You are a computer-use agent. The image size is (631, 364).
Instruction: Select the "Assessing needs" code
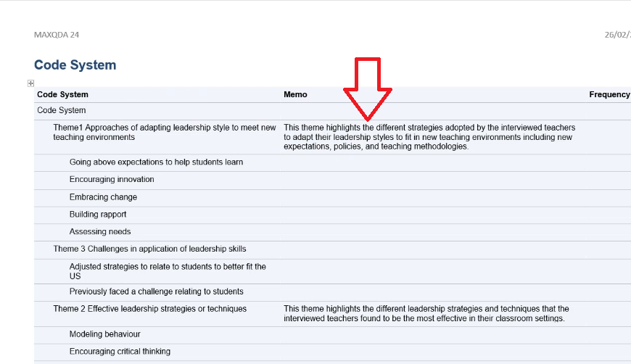tap(100, 232)
